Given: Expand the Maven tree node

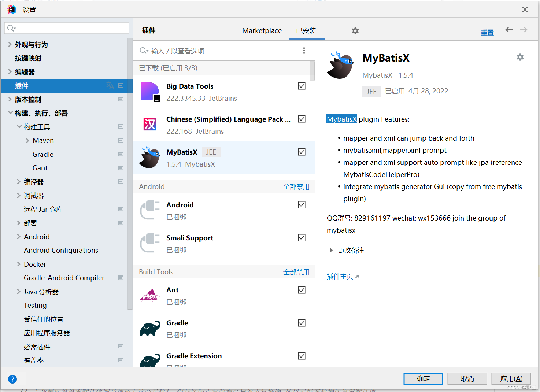Looking at the screenshot, I should pyautogui.click(x=27, y=141).
